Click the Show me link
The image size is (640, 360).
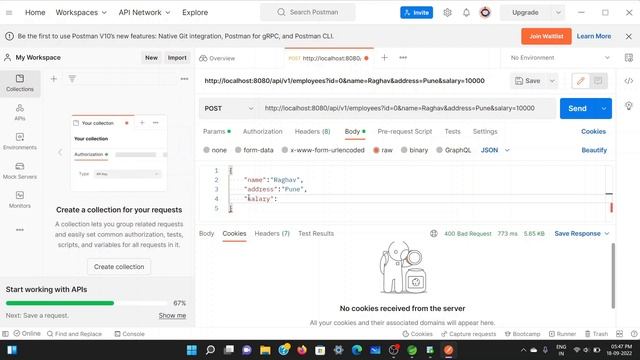click(172, 316)
